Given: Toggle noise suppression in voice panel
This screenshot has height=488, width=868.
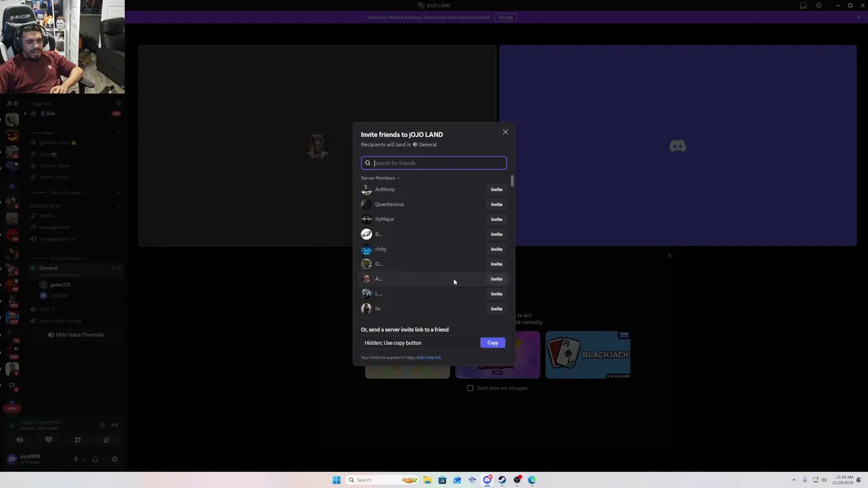Looking at the screenshot, I should (x=102, y=425).
